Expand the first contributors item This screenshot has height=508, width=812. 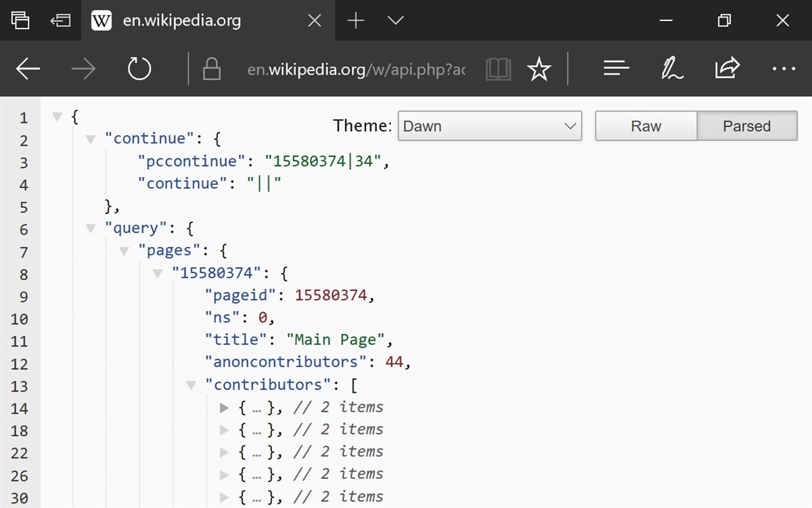(224, 407)
